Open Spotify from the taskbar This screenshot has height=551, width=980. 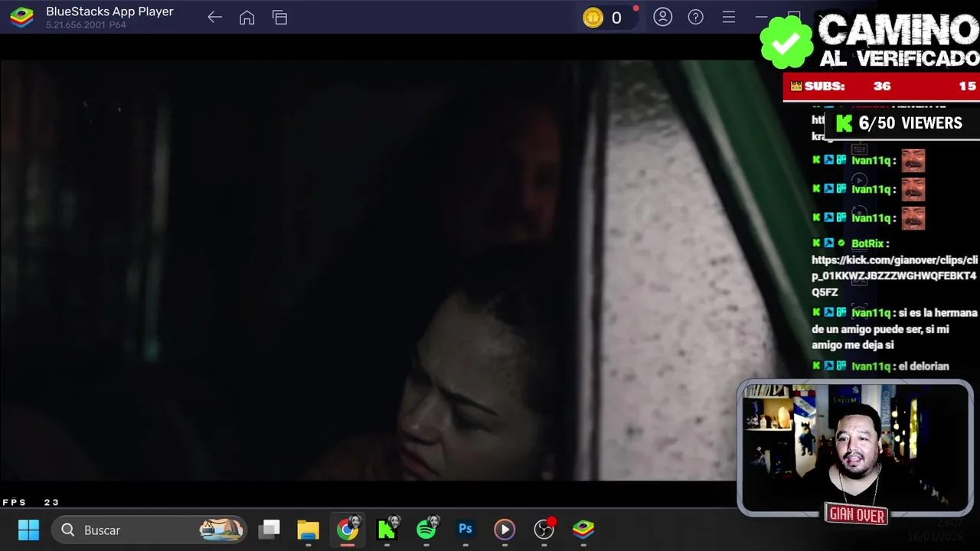[426, 530]
